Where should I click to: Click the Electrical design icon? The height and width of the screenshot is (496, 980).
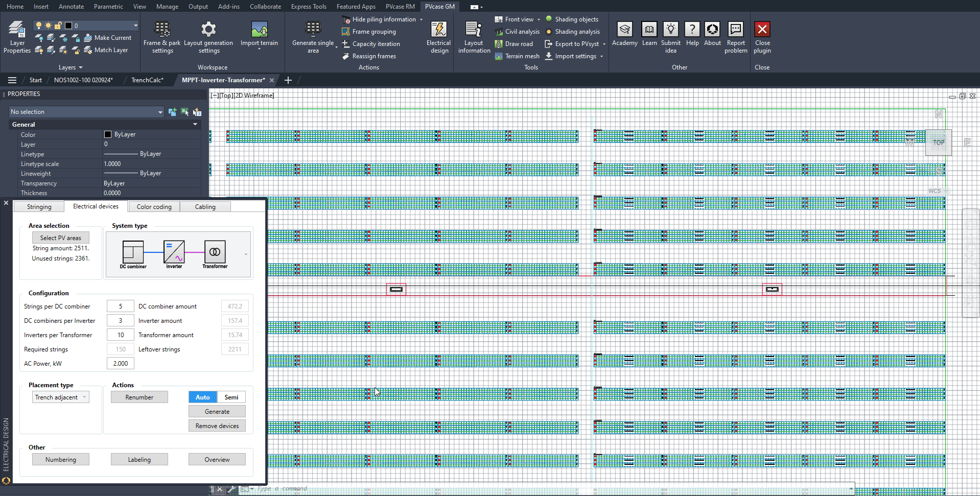[438, 30]
